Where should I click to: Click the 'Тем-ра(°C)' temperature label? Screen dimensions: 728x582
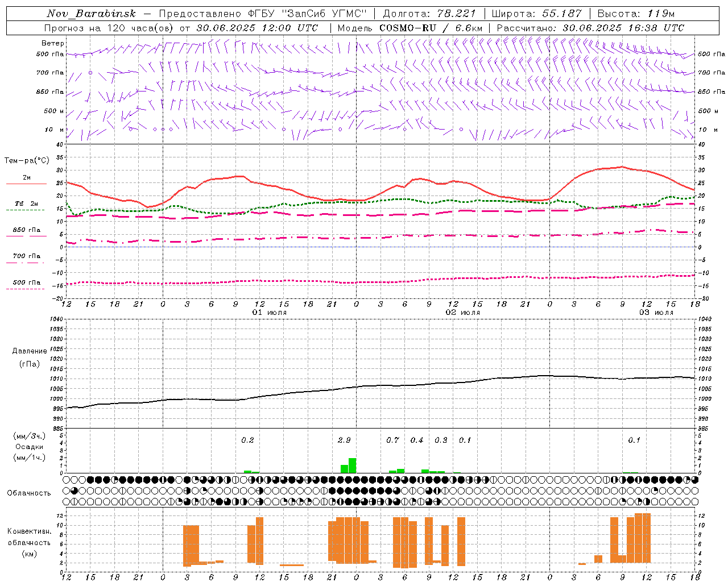(x=27, y=161)
